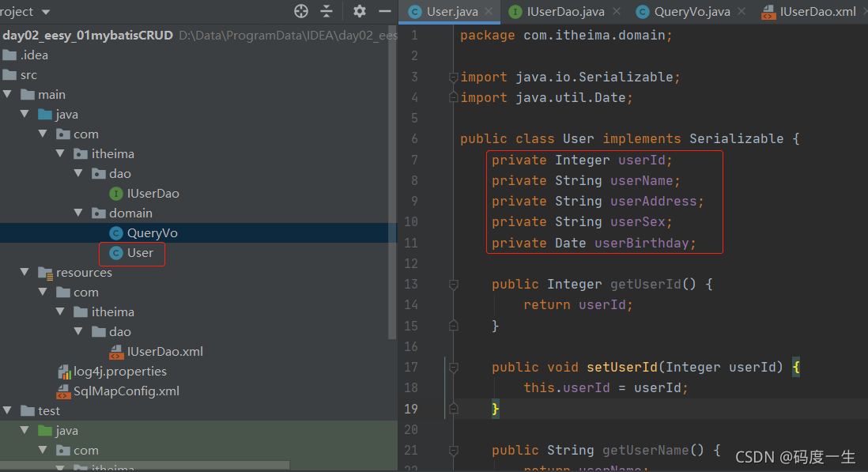Click 'Serializable' in the class declaration

click(x=736, y=139)
